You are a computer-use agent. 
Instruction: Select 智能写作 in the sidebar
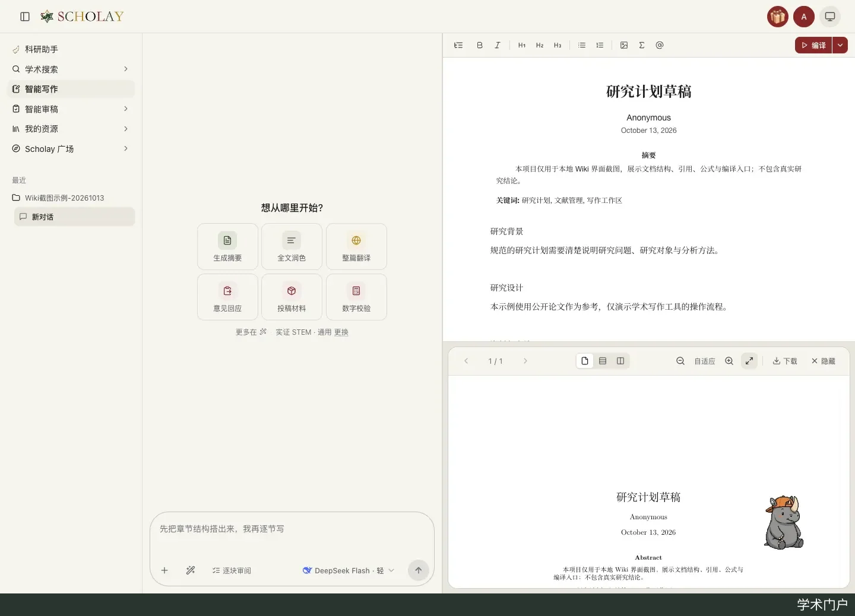(71, 89)
